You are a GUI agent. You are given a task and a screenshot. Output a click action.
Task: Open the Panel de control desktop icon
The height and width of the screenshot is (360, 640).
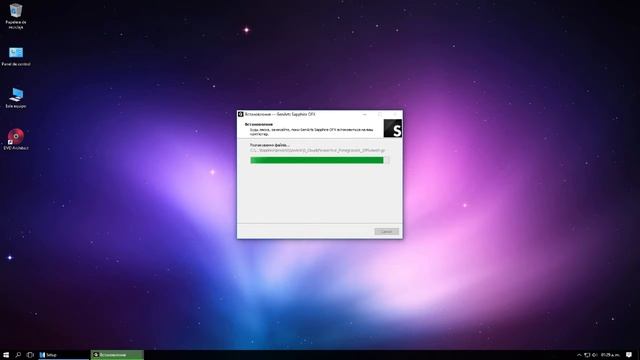pos(16,56)
